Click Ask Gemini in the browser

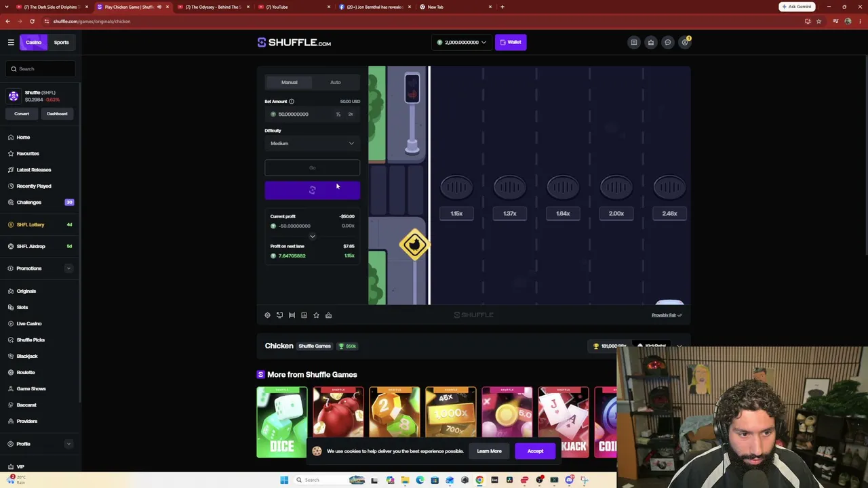tap(797, 7)
